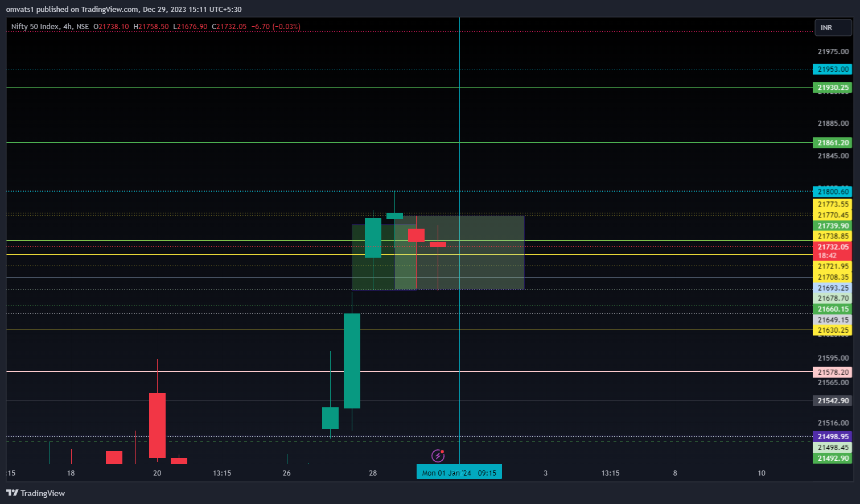
Task: Open the INR currency selector
Action: tap(833, 27)
